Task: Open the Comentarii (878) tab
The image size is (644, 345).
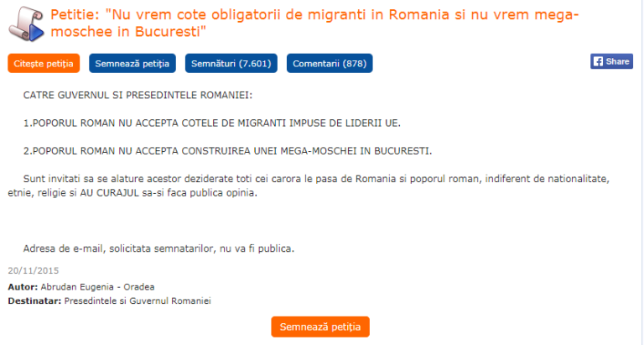Action: click(x=330, y=64)
